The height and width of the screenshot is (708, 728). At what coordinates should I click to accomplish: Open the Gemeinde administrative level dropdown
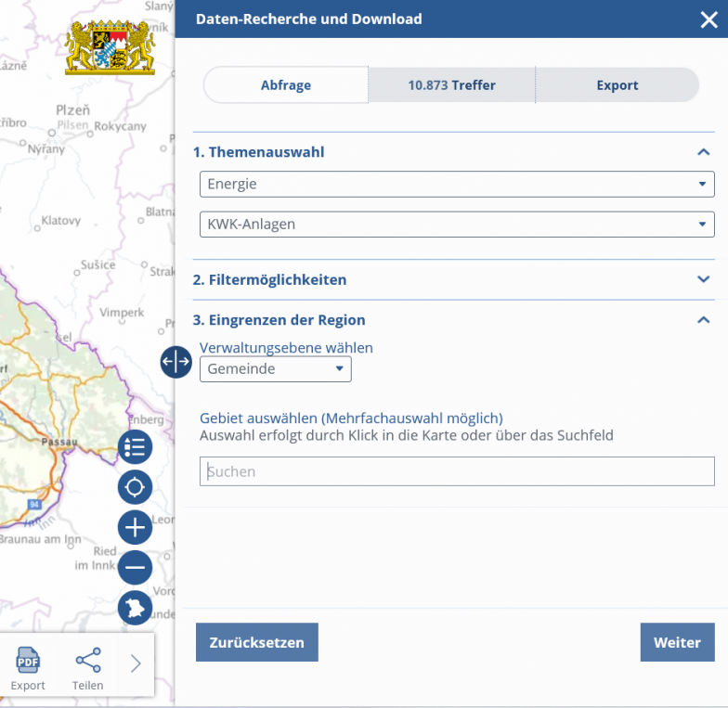(x=276, y=368)
